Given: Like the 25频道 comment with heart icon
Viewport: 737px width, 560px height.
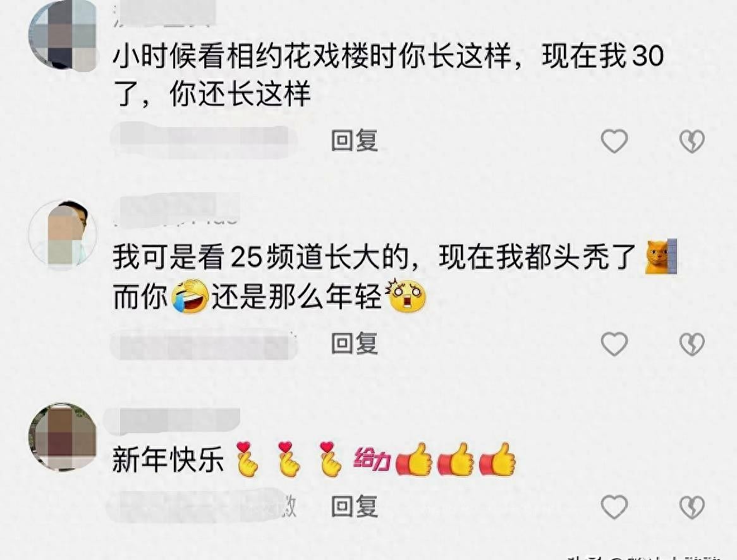Looking at the screenshot, I should pyautogui.click(x=614, y=344).
